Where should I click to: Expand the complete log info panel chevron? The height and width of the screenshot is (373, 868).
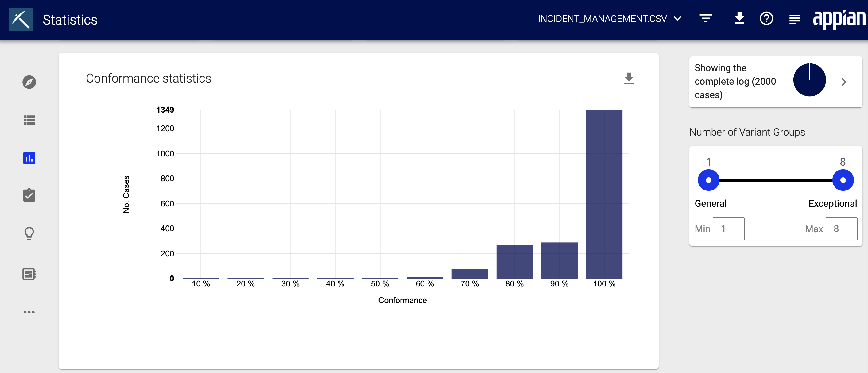pos(844,82)
